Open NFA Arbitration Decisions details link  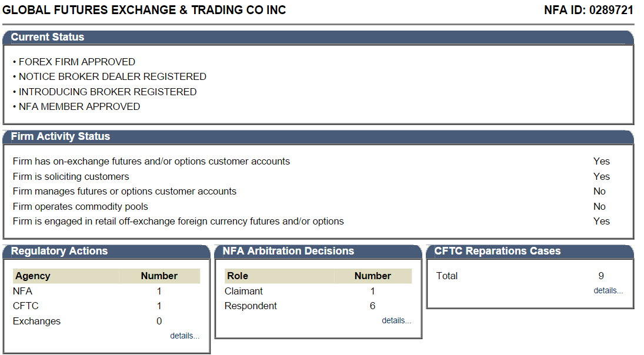396,320
